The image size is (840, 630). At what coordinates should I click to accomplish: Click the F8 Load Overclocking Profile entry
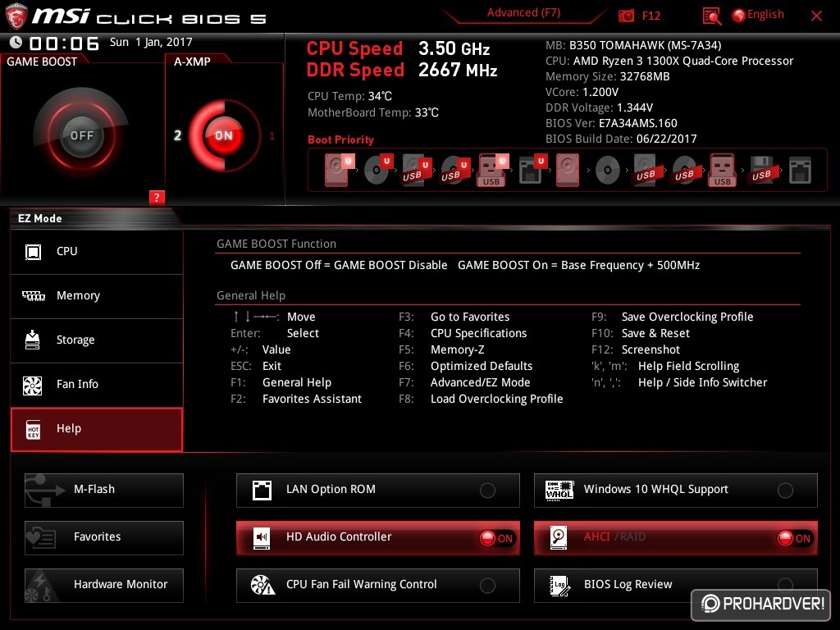click(481, 399)
